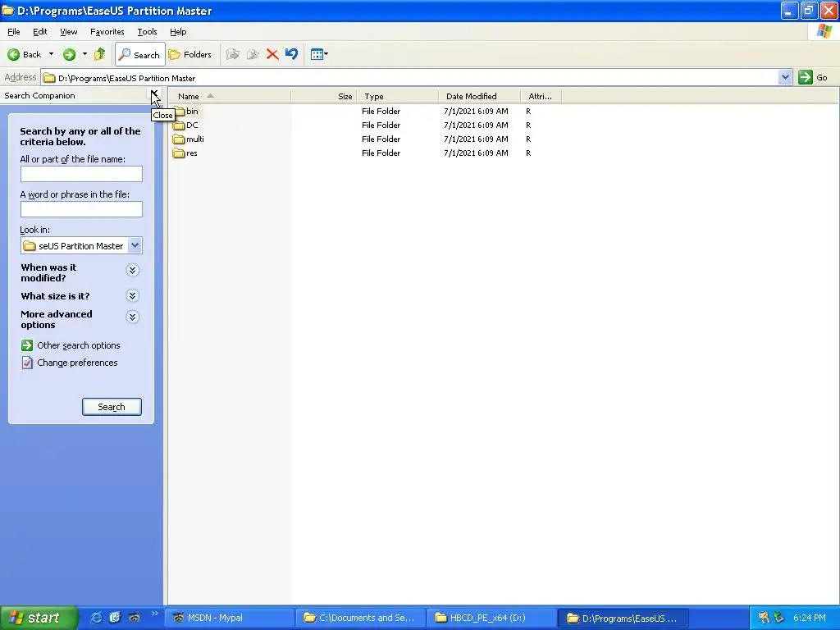Open the File menu
Screen dimensions: 840x630
pyautogui.click(x=14, y=32)
